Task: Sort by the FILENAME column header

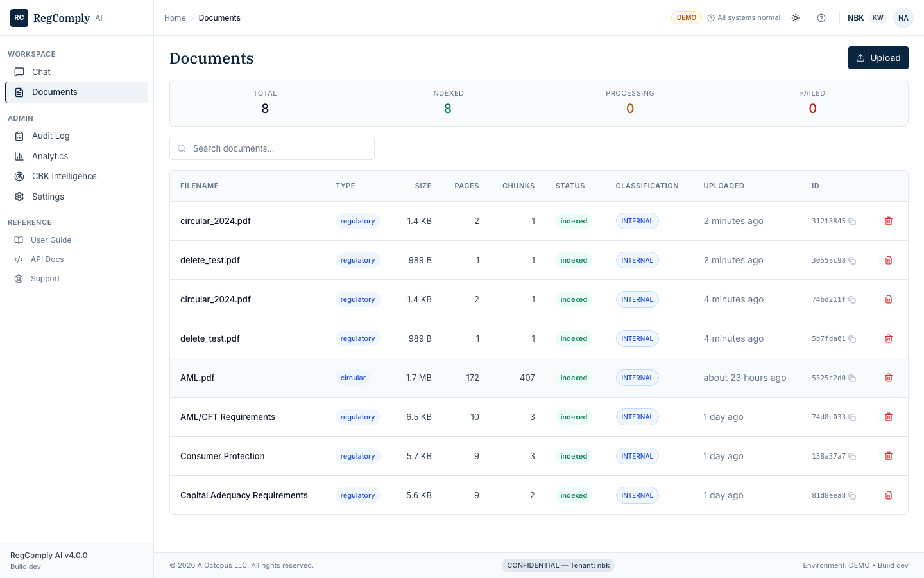Action: coord(200,186)
